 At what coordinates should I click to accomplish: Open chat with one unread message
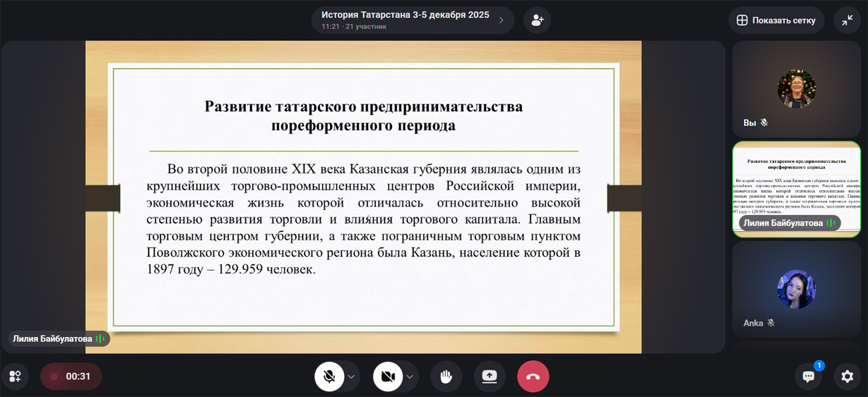pyautogui.click(x=808, y=376)
